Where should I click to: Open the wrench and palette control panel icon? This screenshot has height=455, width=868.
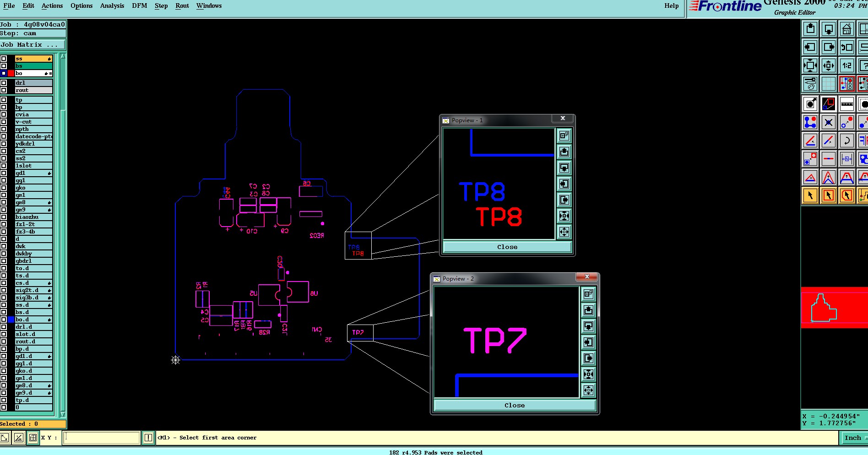click(x=810, y=84)
